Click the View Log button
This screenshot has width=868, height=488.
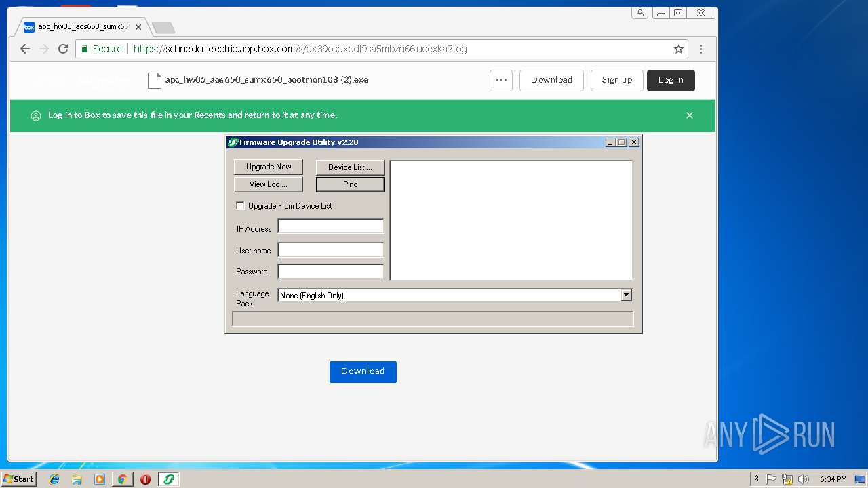(269, 184)
